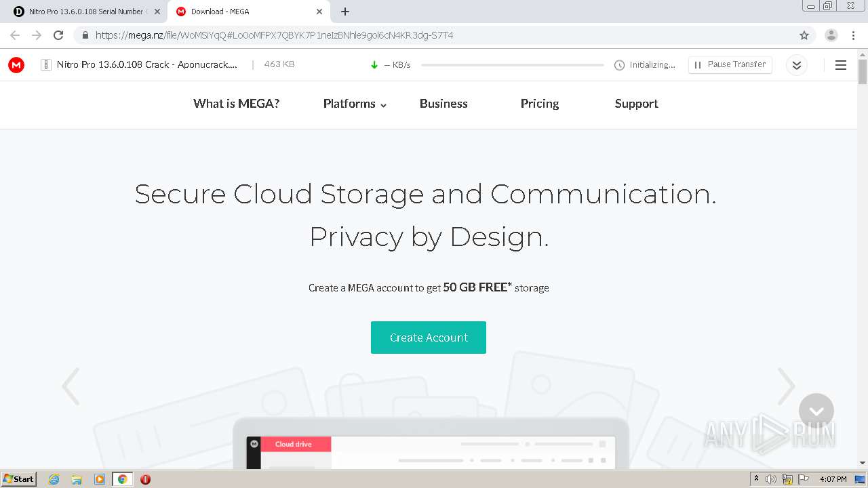Click the volume speaker tray icon
Screen dimensions: 868x488
coord(771,479)
